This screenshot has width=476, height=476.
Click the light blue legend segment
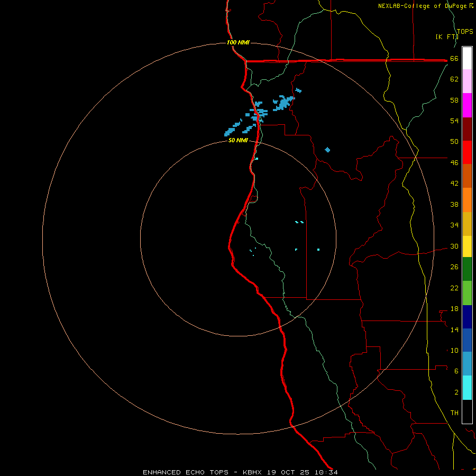point(467,364)
